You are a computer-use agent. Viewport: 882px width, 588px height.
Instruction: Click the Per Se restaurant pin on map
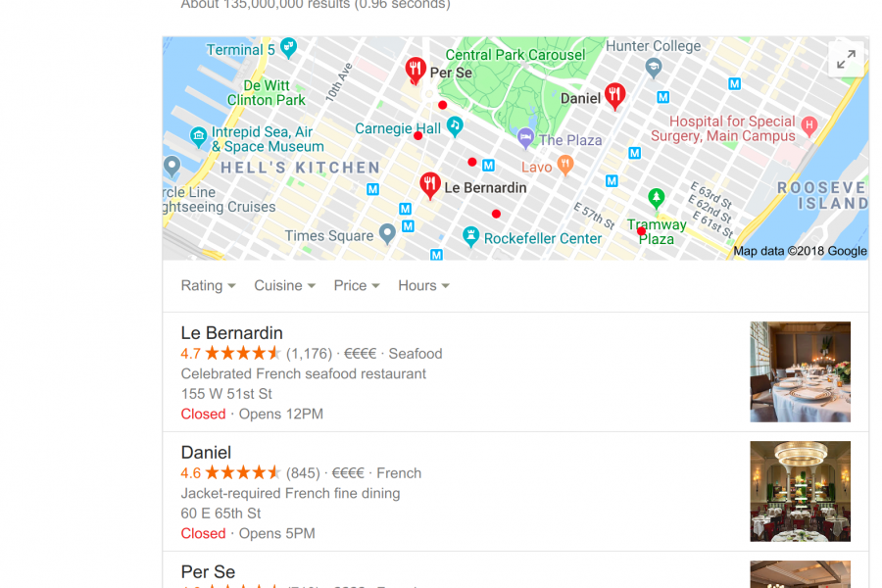(x=416, y=72)
